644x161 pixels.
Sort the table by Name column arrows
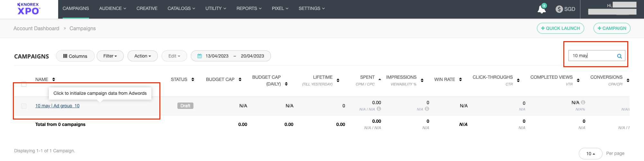pos(54,79)
